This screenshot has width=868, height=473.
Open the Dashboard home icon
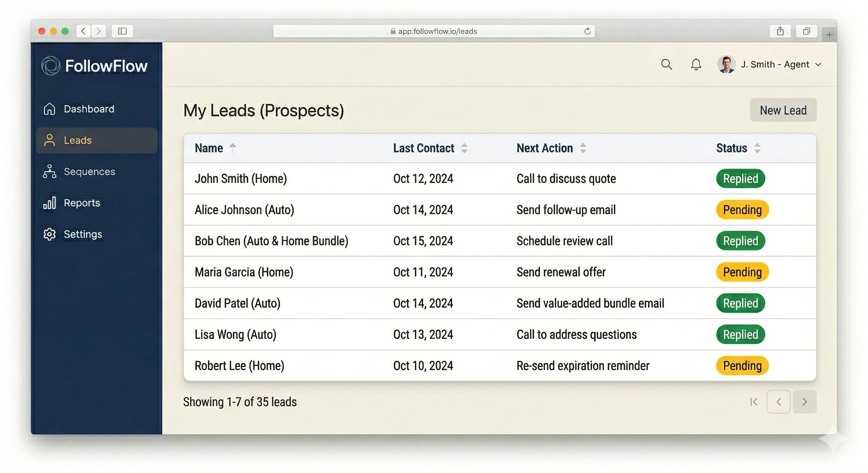coord(50,109)
